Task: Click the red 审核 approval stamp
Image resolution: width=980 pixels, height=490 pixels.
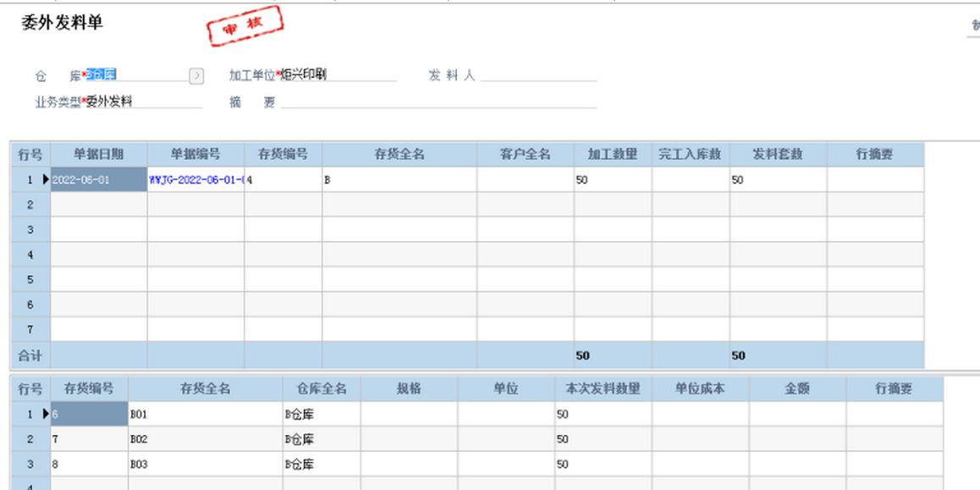Action: [x=245, y=26]
